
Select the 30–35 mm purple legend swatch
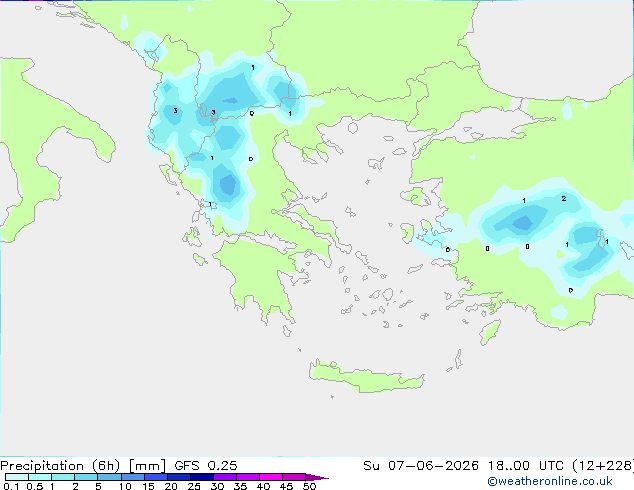[x=225, y=477]
